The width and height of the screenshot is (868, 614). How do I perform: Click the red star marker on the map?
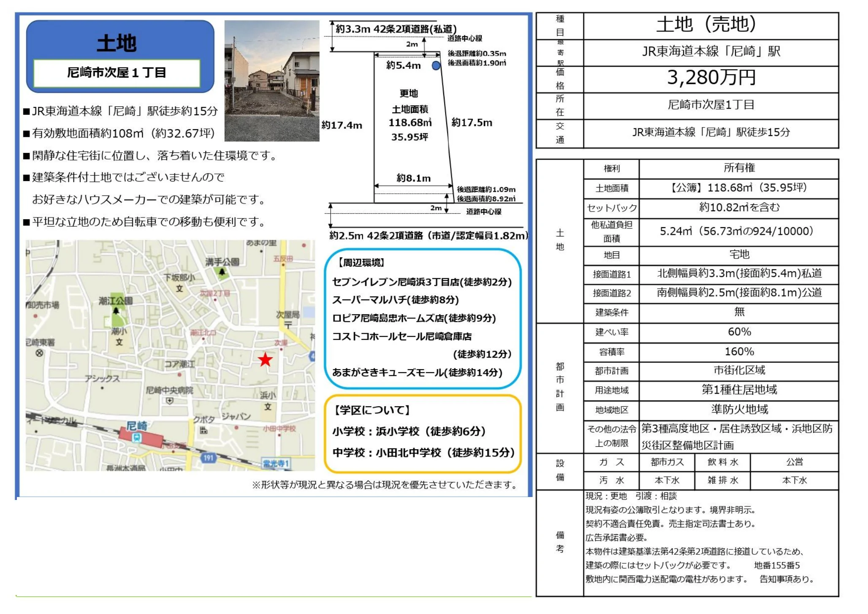(x=265, y=360)
